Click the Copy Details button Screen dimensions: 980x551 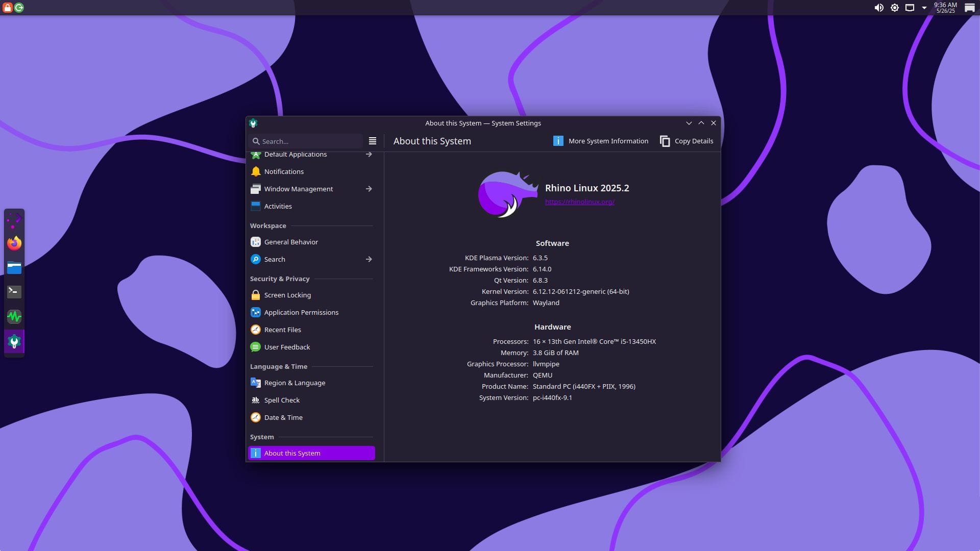687,141
